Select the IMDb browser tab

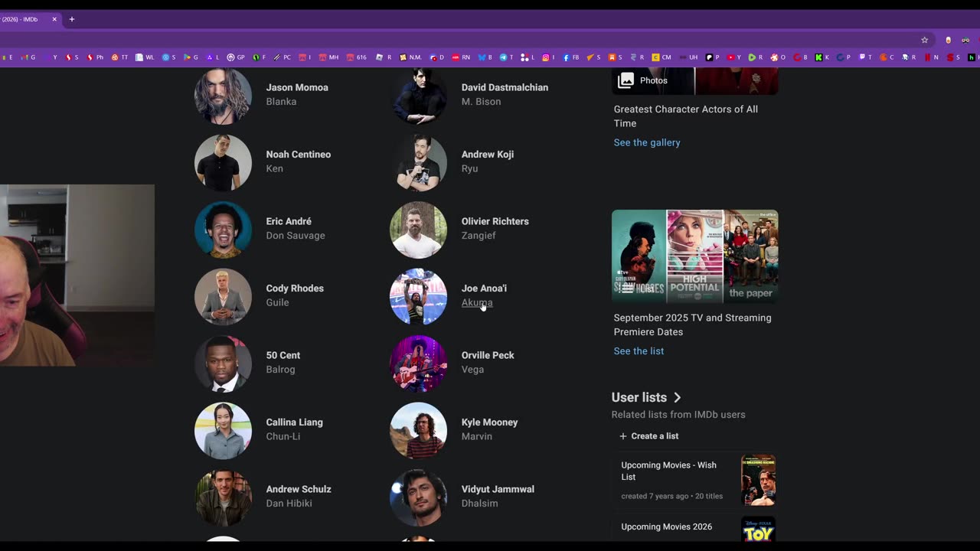29,19
